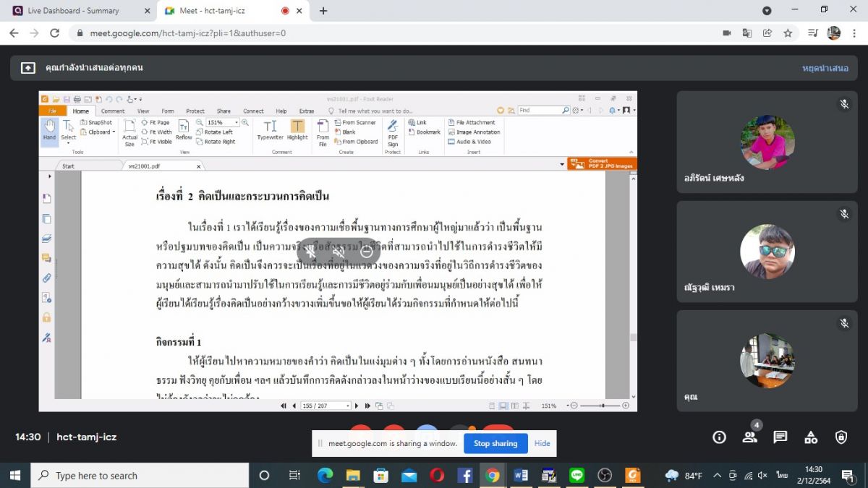This screenshot has height=488, width=868.
Task: Click the stop presenting link in Meet
Action: pyautogui.click(x=825, y=67)
